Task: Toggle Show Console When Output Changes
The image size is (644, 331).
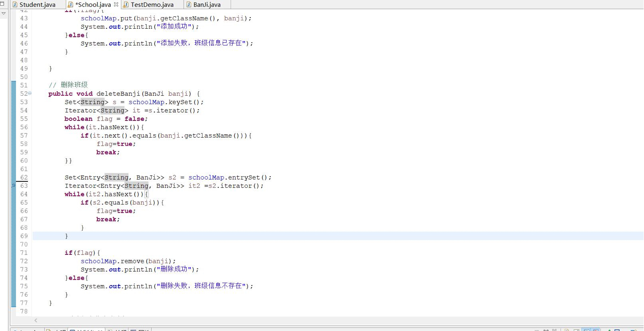Action: pyautogui.click(x=587, y=330)
